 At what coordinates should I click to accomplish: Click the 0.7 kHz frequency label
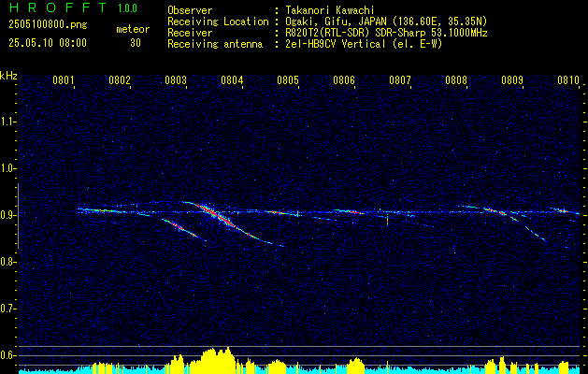click(7, 309)
